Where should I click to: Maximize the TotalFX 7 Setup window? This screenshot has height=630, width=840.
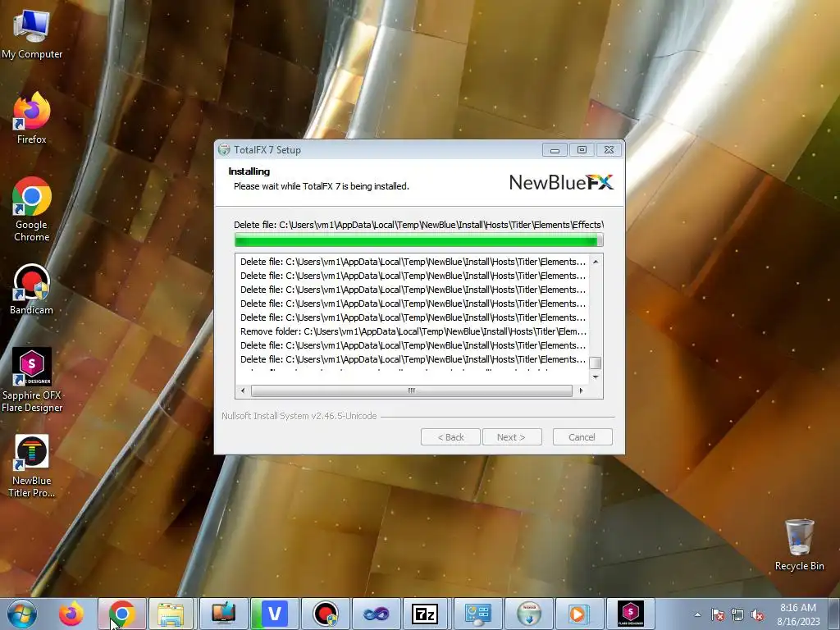point(582,150)
